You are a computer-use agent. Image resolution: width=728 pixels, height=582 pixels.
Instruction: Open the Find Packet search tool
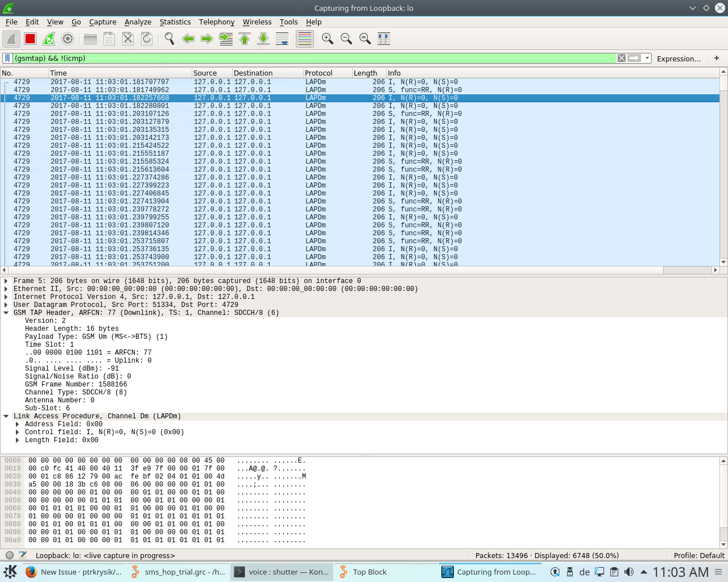(x=168, y=39)
